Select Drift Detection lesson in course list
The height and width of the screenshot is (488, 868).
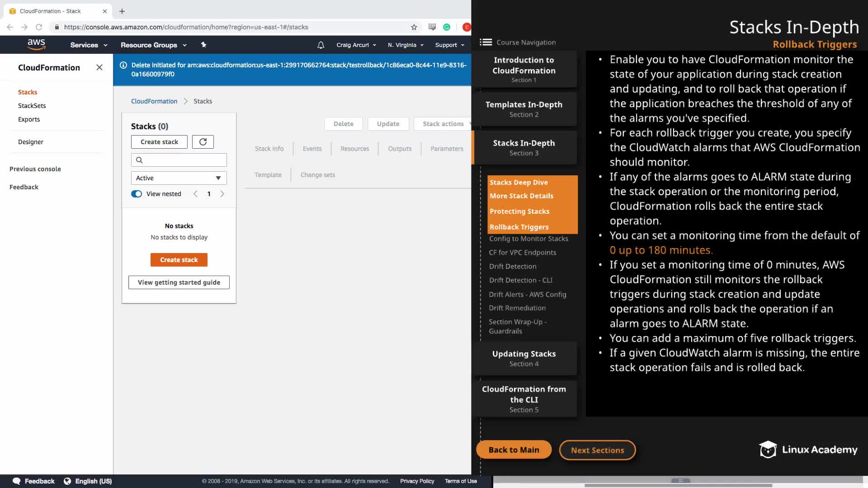click(513, 267)
